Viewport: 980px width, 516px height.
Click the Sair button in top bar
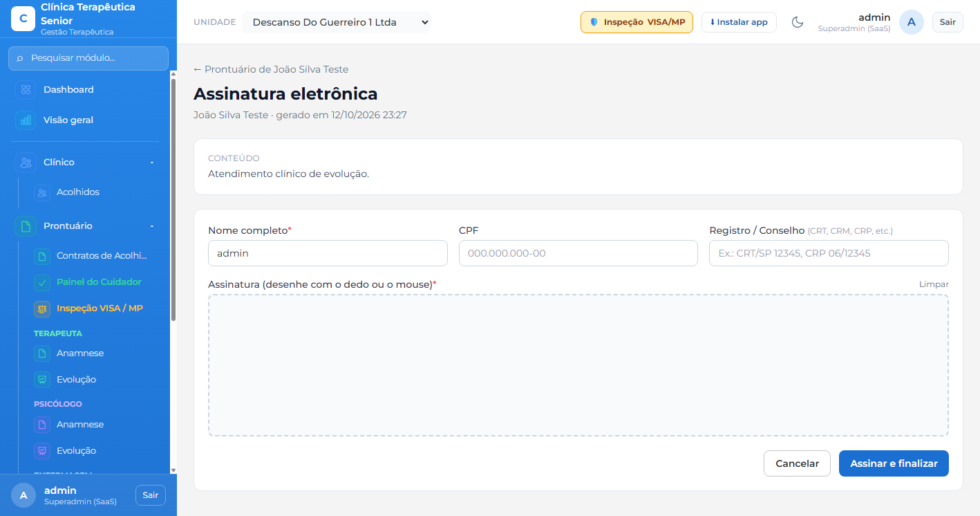pyautogui.click(x=948, y=22)
